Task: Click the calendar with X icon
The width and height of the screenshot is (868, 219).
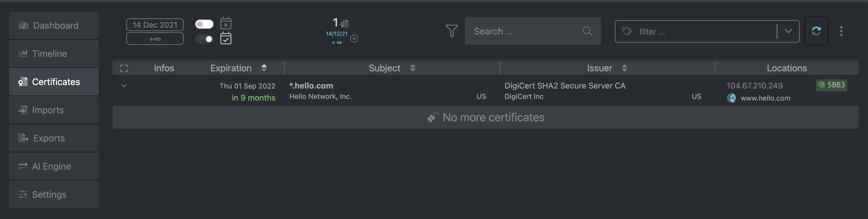Action: 226,23
